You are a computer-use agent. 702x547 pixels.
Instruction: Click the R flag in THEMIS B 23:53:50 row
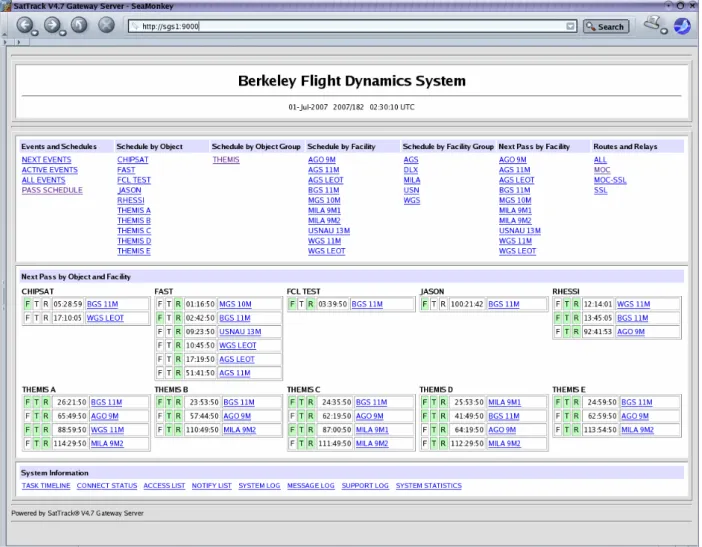click(178, 402)
